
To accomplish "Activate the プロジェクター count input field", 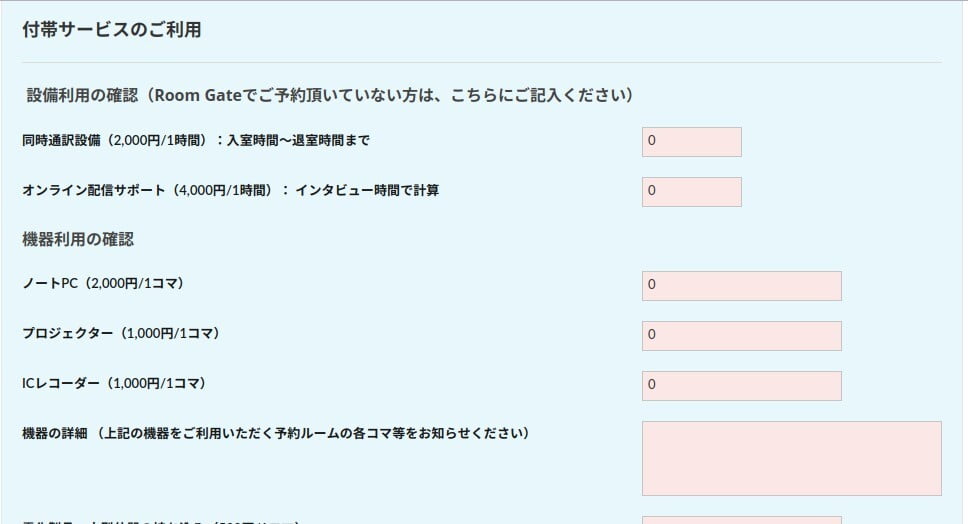I will (741, 336).
